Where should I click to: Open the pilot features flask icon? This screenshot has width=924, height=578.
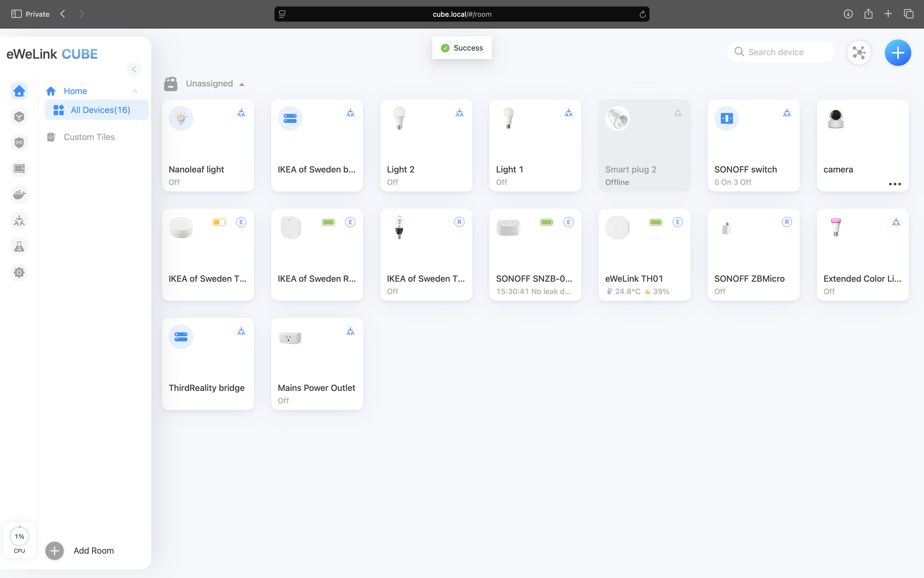pyautogui.click(x=19, y=247)
